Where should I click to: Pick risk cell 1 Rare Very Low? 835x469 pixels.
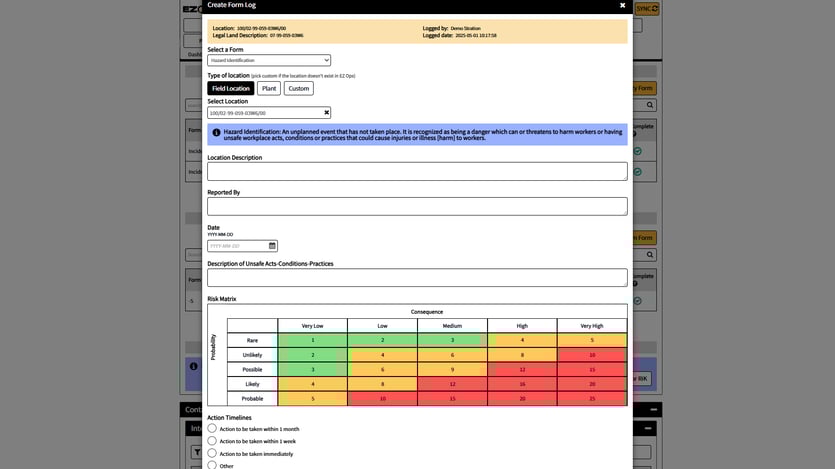pyautogui.click(x=312, y=340)
